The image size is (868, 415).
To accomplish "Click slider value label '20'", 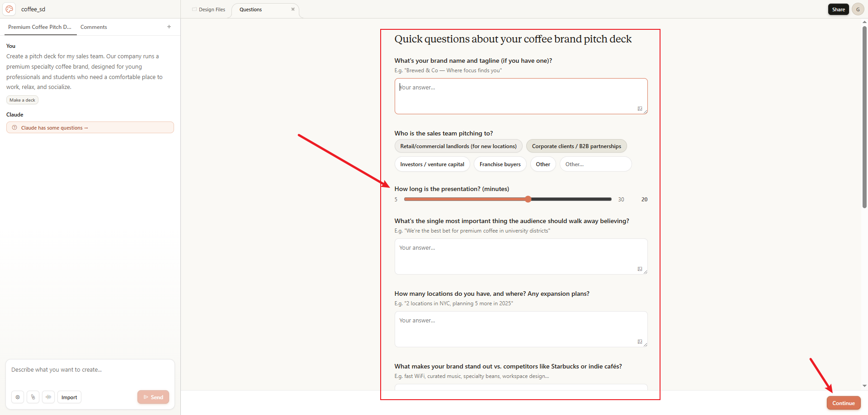I will point(644,199).
